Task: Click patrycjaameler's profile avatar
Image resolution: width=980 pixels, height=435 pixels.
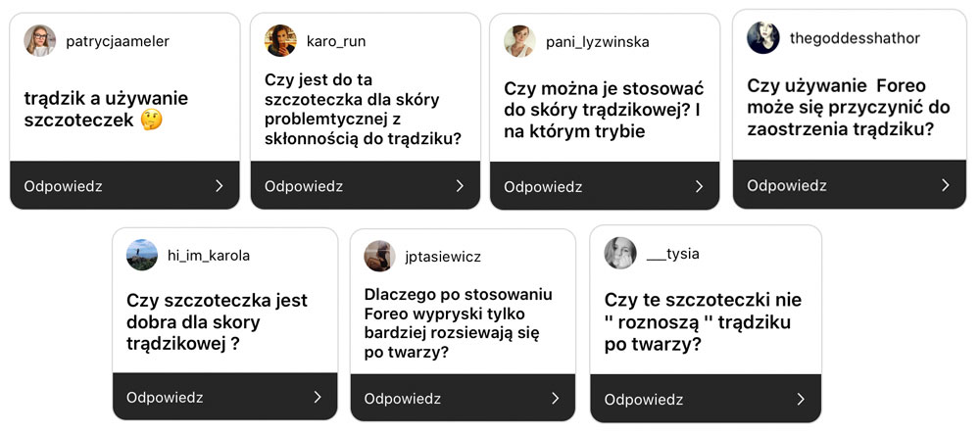Action: tap(40, 41)
